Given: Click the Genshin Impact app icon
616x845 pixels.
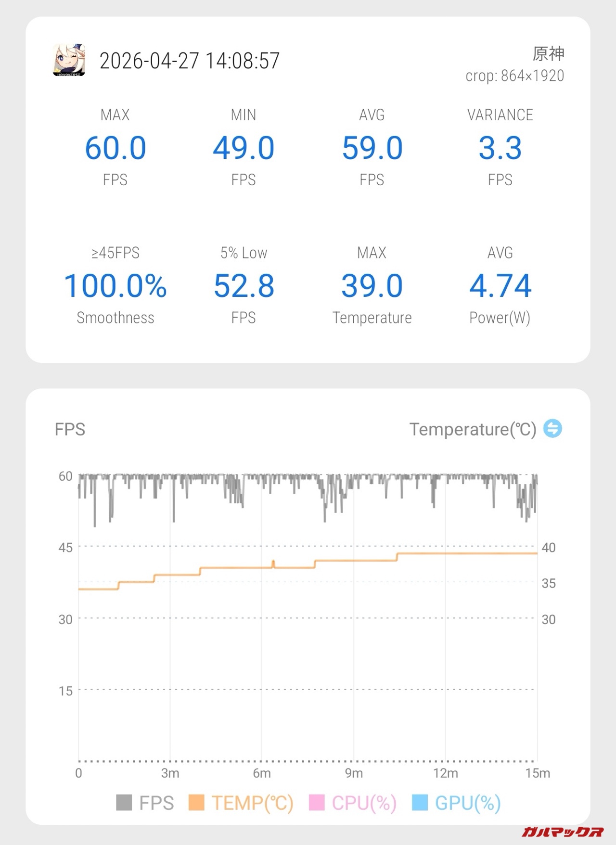Looking at the screenshot, I should [69, 60].
